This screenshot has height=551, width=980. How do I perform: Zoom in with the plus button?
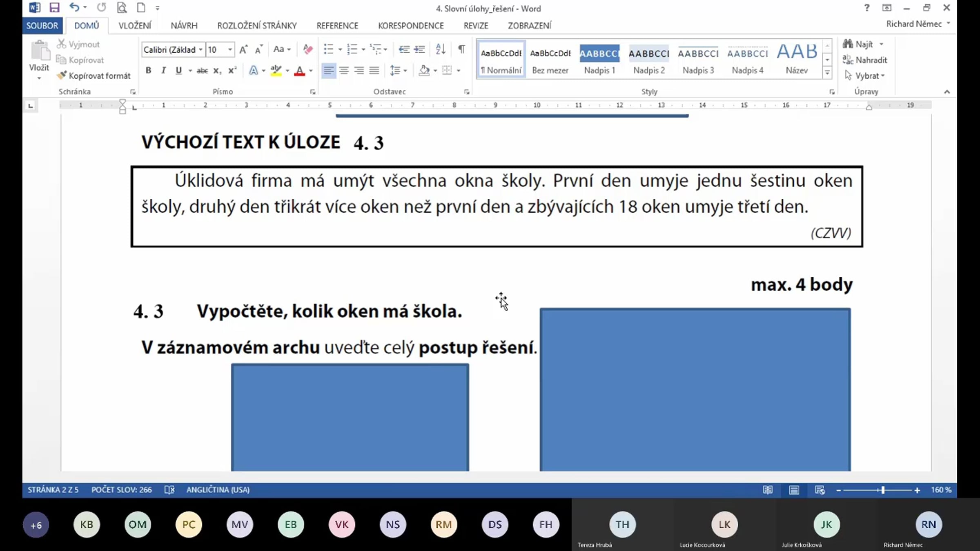(917, 490)
